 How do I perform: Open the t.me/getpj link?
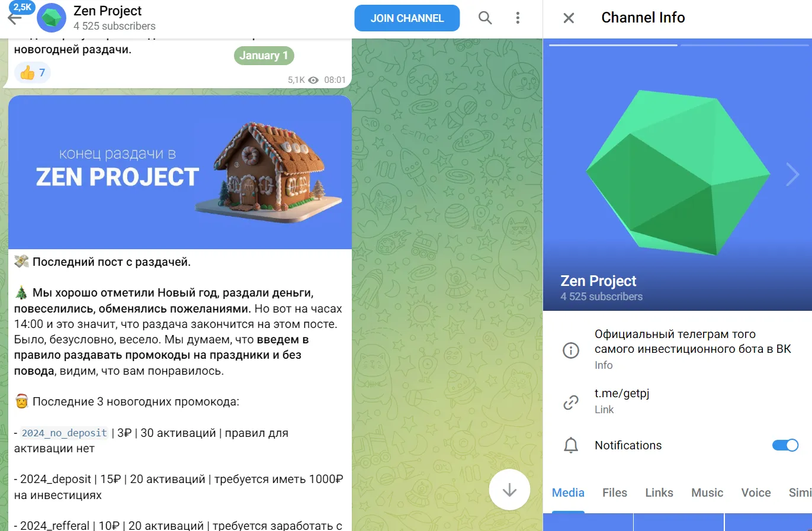pos(622,393)
